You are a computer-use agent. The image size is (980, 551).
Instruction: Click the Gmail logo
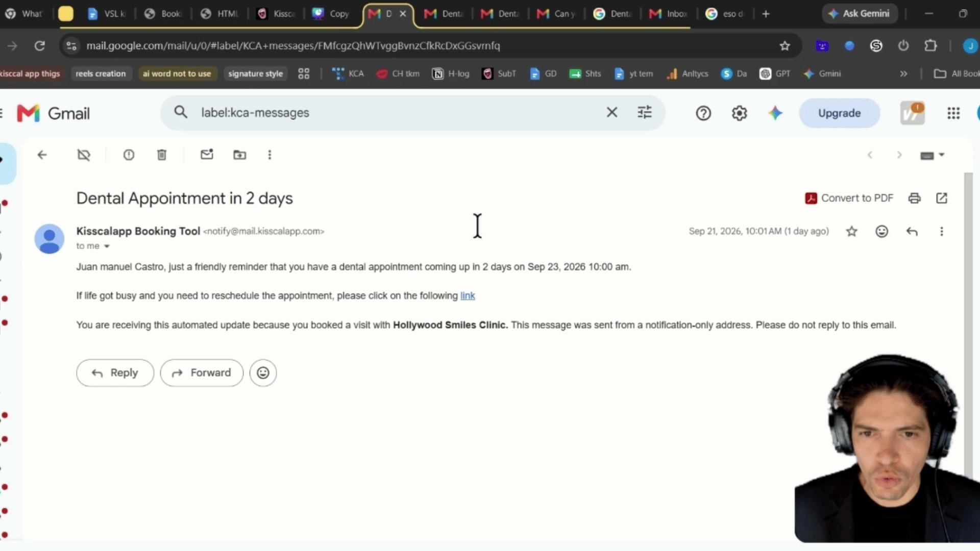pyautogui.click(x=53, y=113)
